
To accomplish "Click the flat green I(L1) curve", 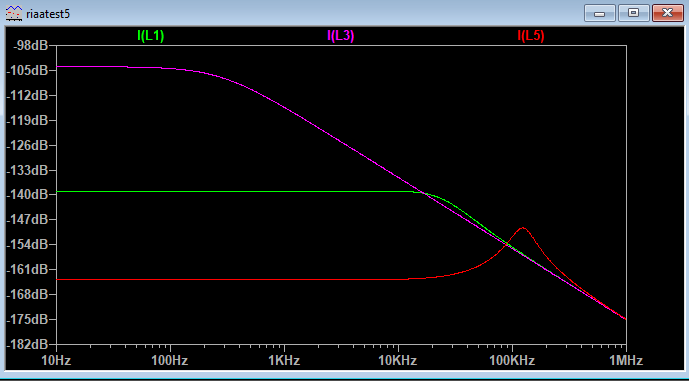I will pyautogui.click(x=233, y=192).
